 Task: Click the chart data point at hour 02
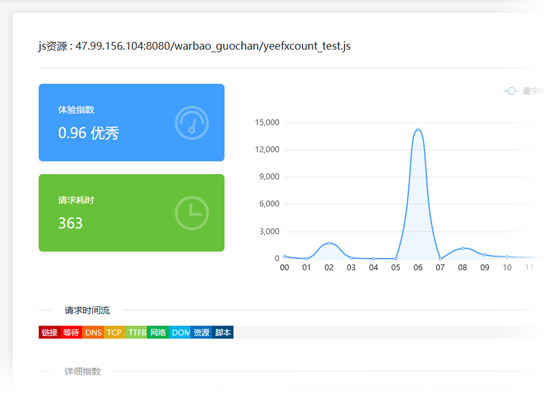pos(329,243)
